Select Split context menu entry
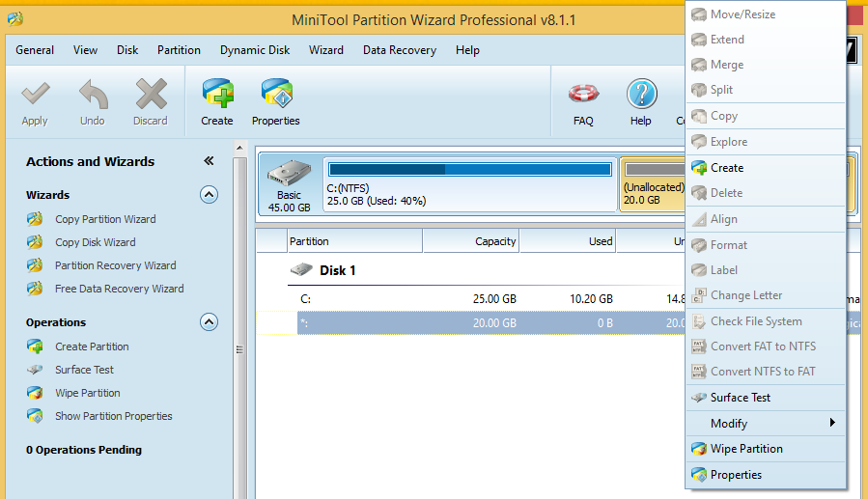Screen dimensions: 868x499 point(767,90)
